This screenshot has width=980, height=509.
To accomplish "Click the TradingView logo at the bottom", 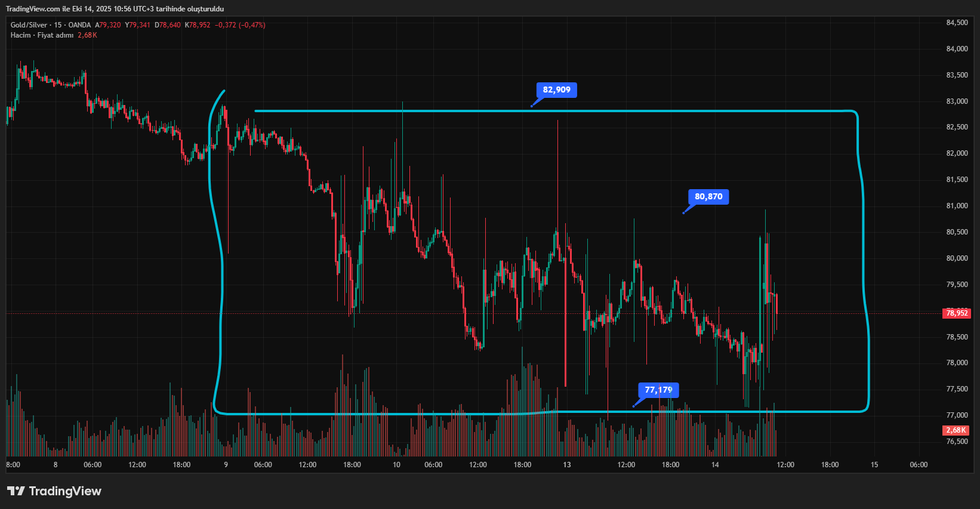I will 54,491.
